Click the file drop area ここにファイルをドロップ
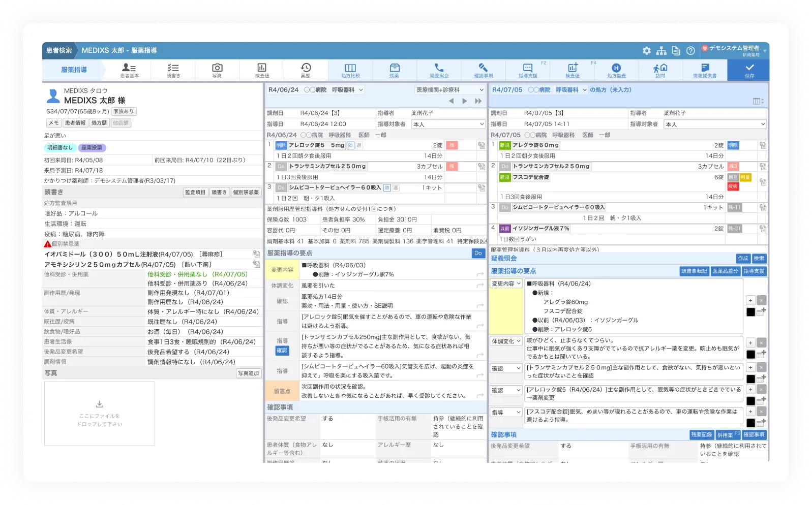 coord(100,414)
